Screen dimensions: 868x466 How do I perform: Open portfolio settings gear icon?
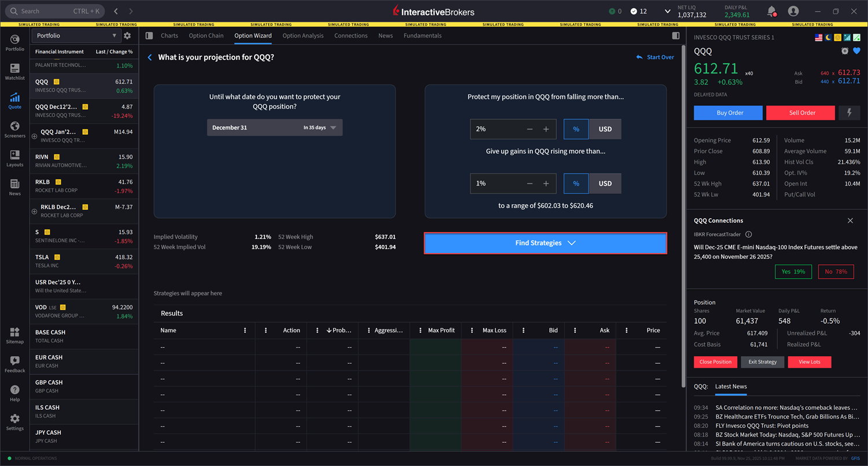point(127,36)
